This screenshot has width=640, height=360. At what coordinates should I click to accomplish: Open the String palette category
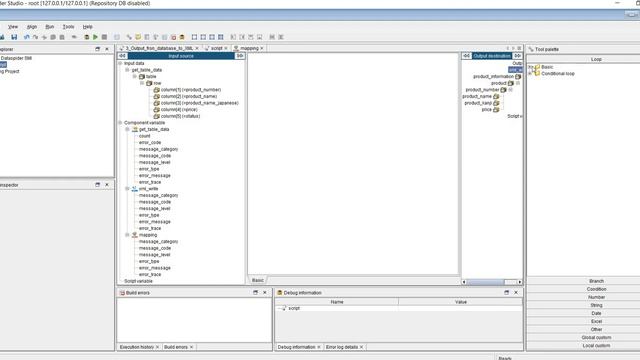(596, 305)
